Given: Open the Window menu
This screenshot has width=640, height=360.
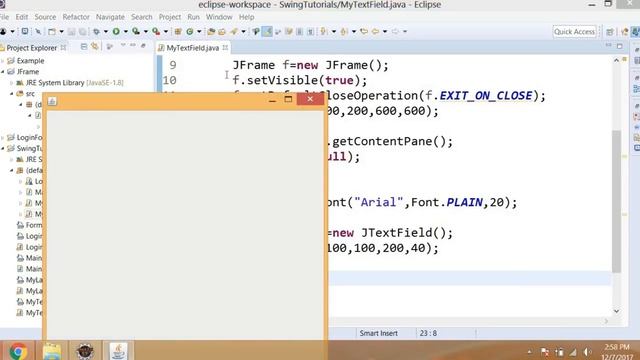Looking at the screenshot, I should 219,17.
